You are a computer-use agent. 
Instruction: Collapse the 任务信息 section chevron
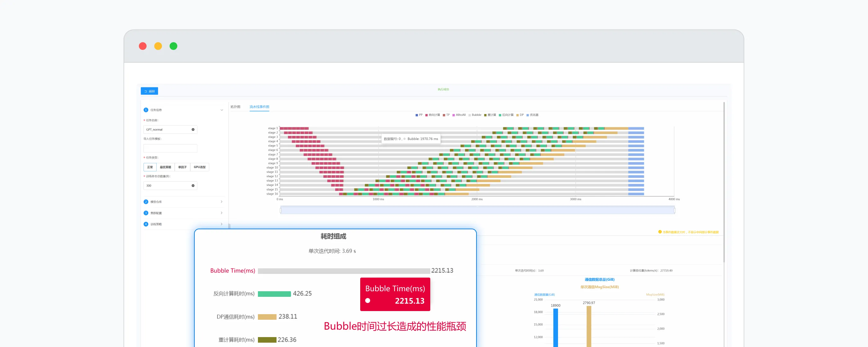(x=222, y=110)
